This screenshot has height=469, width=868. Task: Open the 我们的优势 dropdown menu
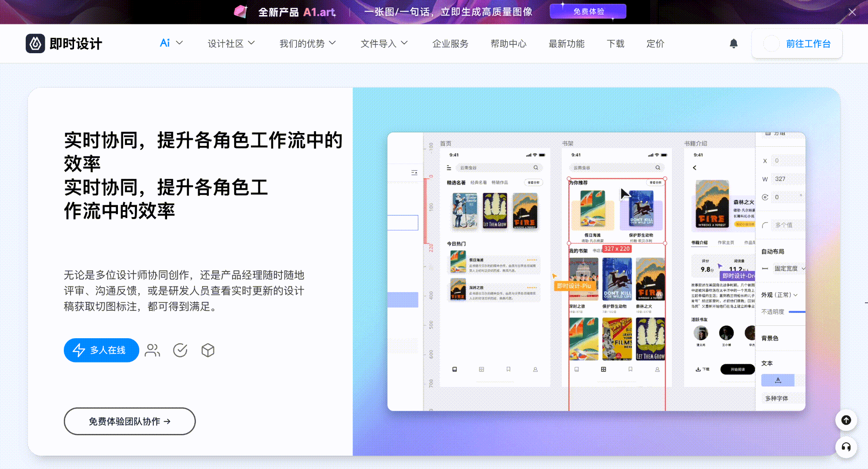point(307,43)
